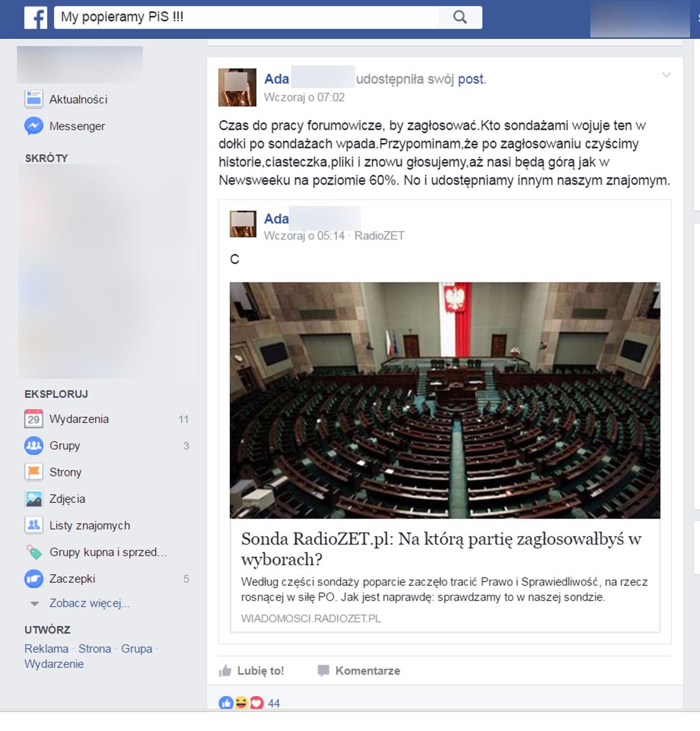This screenshot has height=731, width=700.
Task: Click the 44 reactions count
Action: pyautogui.click(x=272, y=704)
